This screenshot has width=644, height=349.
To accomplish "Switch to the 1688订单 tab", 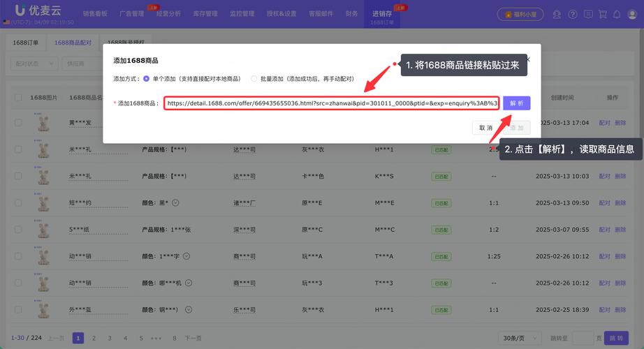I will (x=25, y=43).
